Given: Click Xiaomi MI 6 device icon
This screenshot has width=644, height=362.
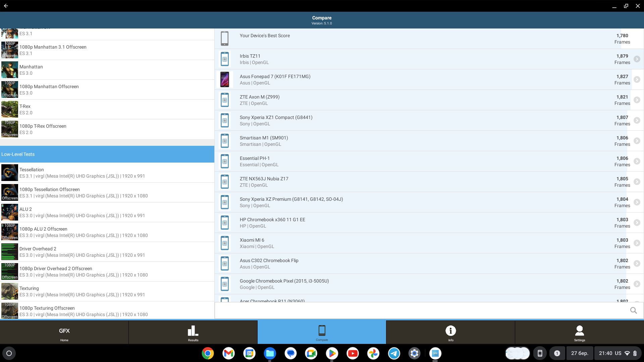Looking at the screenshot, I should [224, 243].
